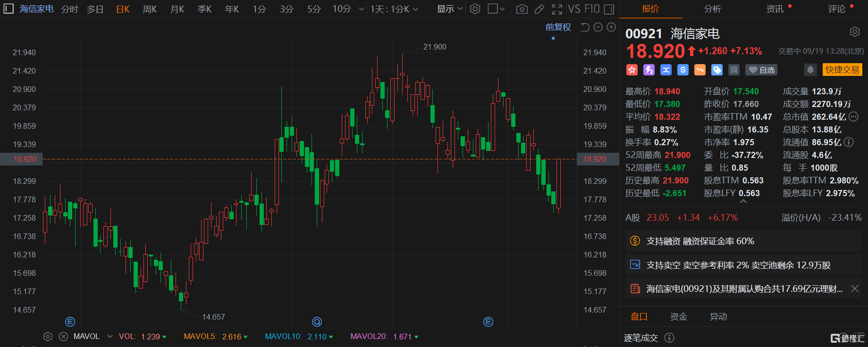This screenshot has height=347, width=868.
Task: Open the gray note bookmark icon
Action: click(x=734, y=70)
